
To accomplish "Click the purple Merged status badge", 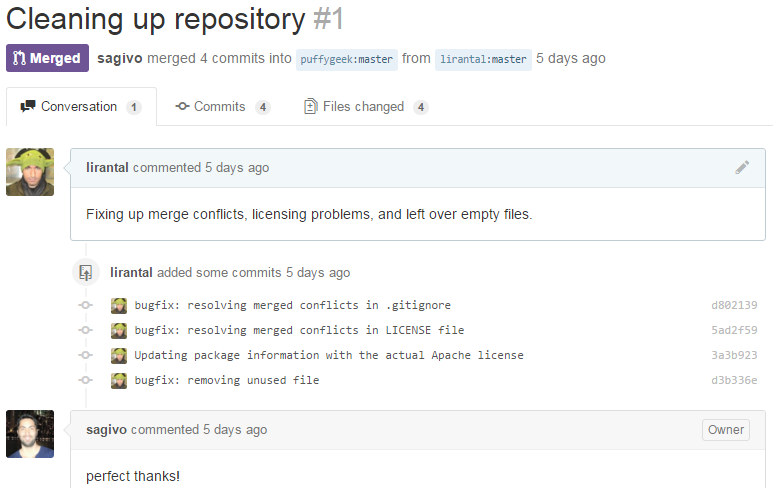I will (x=47, y=58).
